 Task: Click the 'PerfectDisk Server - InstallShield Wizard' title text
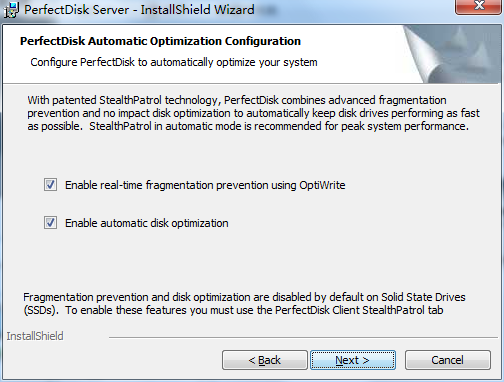[x=139, y=10]
